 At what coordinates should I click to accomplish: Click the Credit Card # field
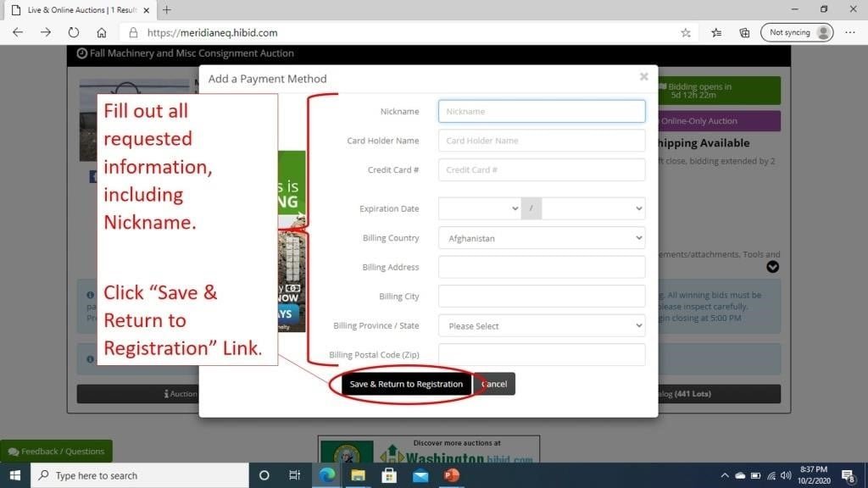click(x=542, y=169)
